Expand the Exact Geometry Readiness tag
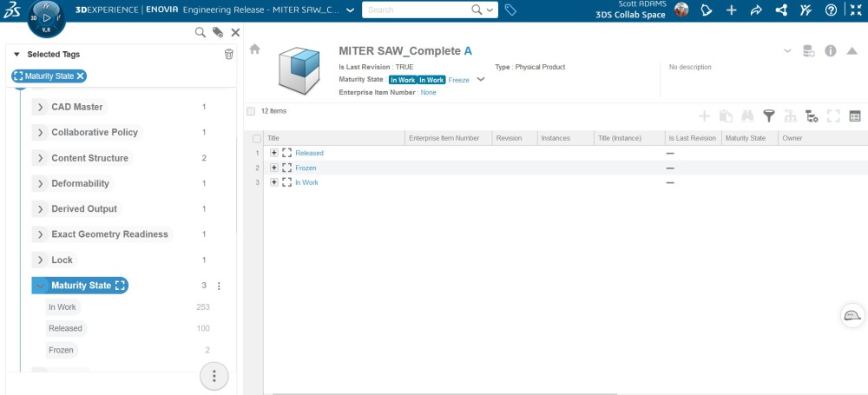This screenshot has height=395, width=868. [x=40, y=234]
